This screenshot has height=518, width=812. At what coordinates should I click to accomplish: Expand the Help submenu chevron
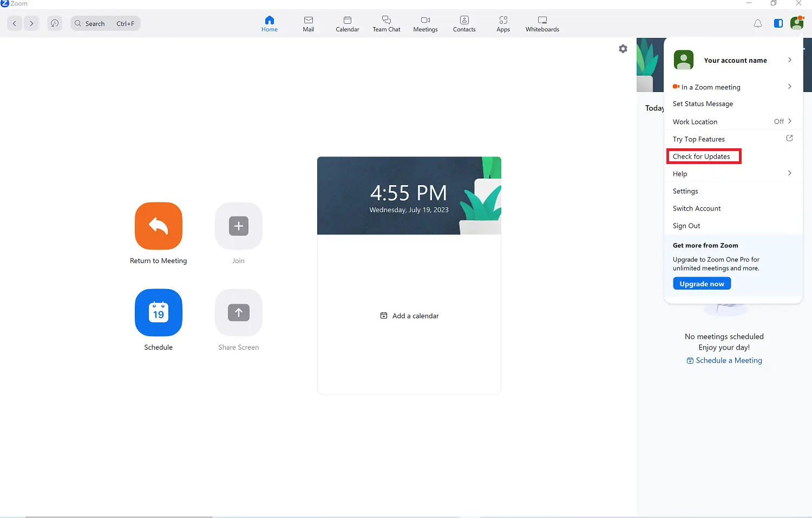pyautogui.click(x=790, y=173)
